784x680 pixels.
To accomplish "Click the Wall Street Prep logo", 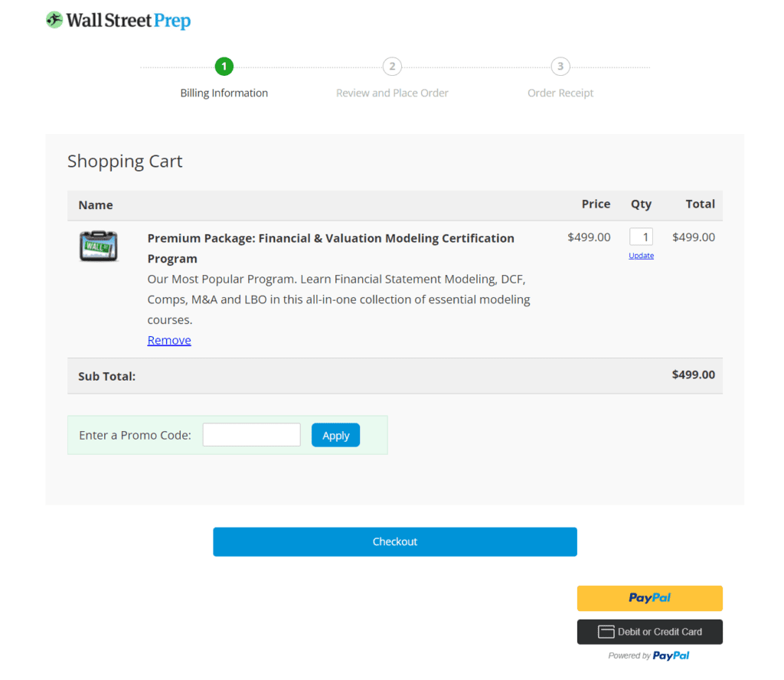I will coord(117,20).
